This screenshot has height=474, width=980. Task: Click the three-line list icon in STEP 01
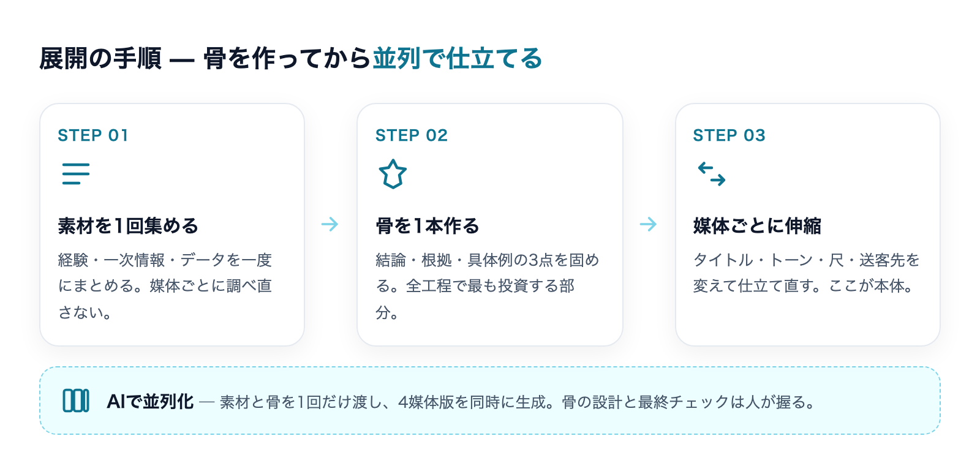pos(76,174)
